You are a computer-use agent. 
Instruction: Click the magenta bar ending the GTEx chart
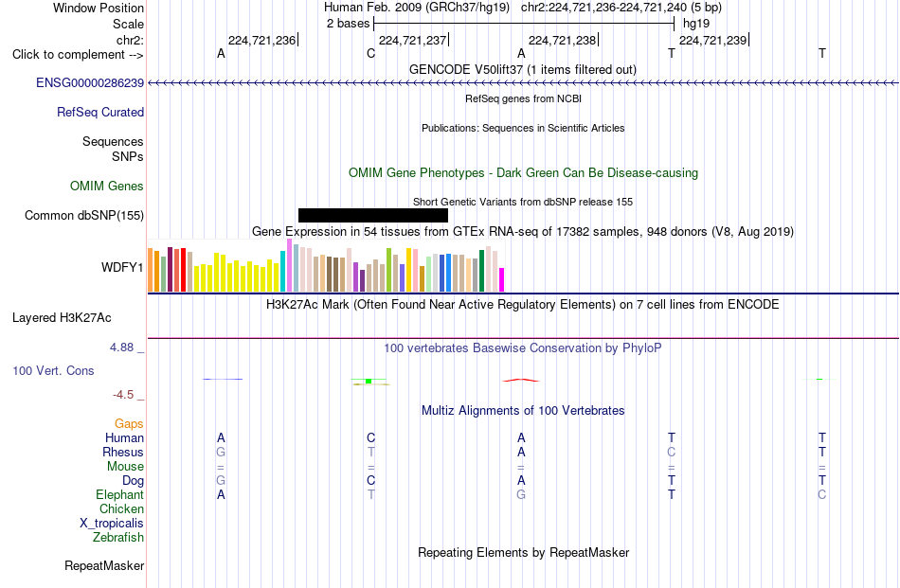coord(502,280)
